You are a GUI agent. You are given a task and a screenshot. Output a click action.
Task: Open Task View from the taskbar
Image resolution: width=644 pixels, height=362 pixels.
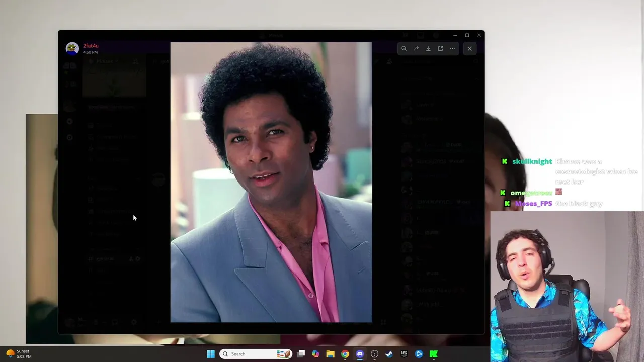tap(301, 354)
